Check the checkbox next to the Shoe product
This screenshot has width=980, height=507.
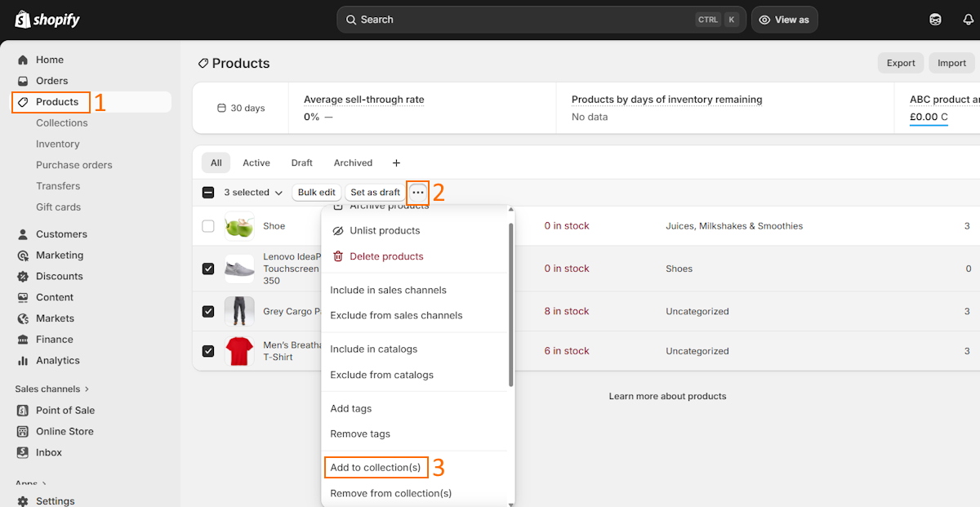208,226
